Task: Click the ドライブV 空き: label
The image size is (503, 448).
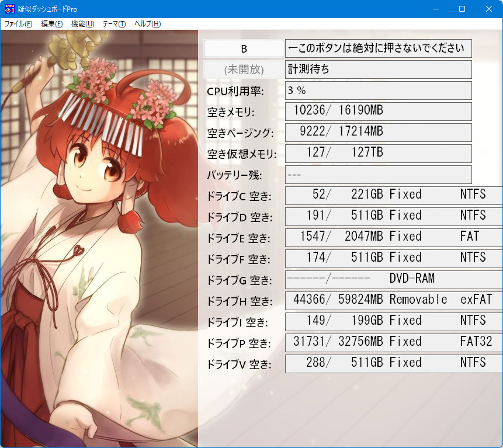Action: (x=239, y=364)
